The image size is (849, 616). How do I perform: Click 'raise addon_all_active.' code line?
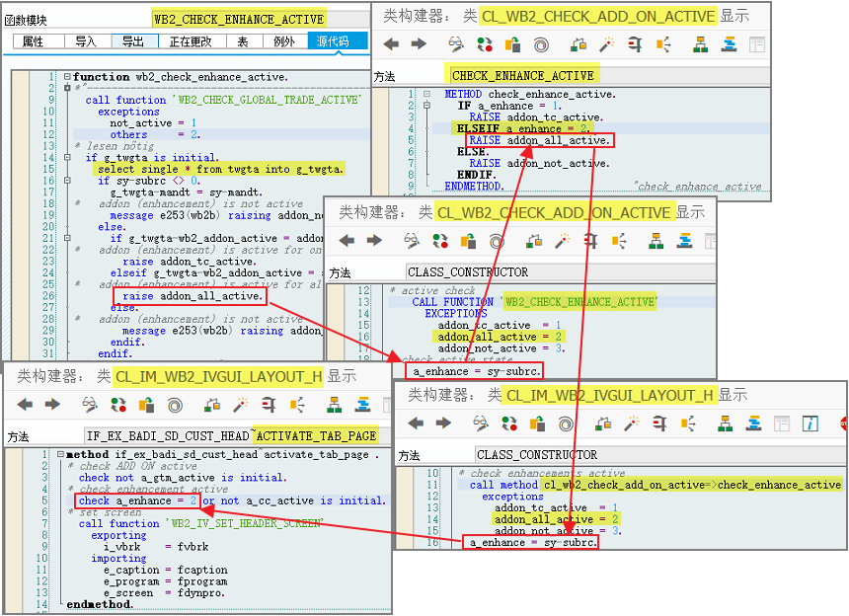pyautogui.click(x=193, y=296)
